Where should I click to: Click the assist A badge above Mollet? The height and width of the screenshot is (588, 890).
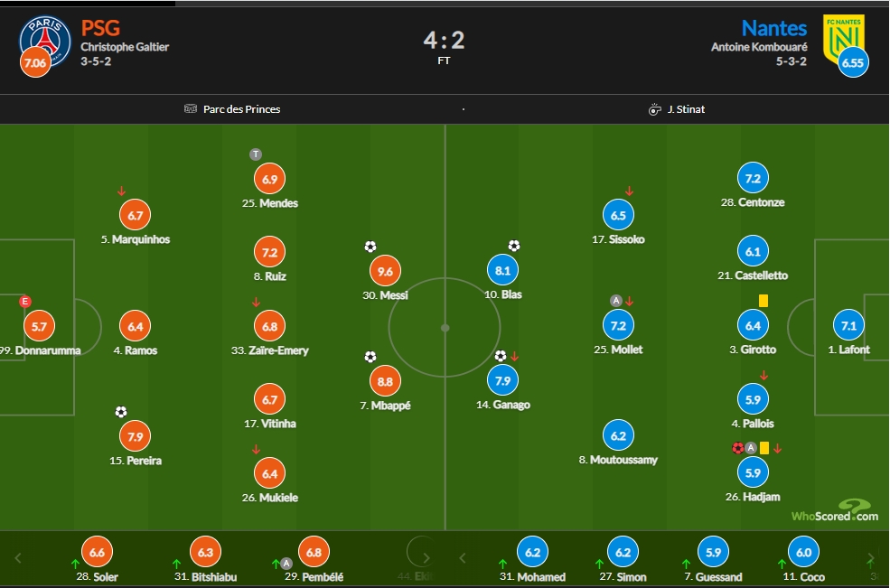[616, 301]
